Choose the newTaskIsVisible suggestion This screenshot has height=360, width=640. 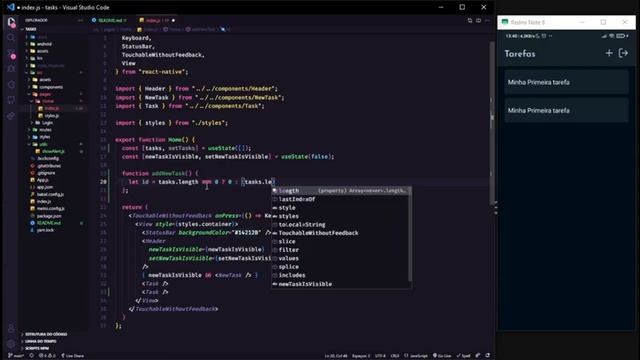coord(341,284)
